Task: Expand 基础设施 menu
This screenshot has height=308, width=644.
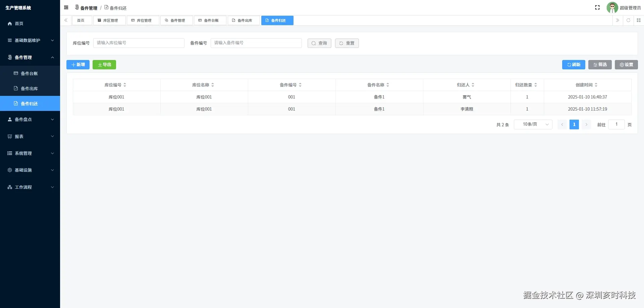Action: [x=30, y=170]
